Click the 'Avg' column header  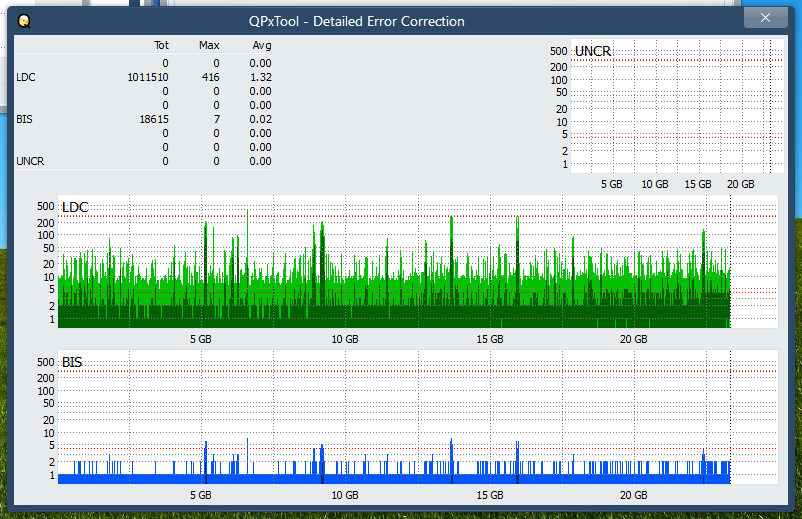(x=261, y=45)
